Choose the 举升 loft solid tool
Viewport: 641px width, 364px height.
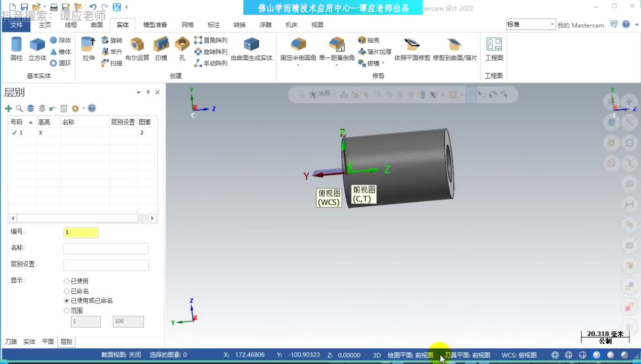click(112, 52)
